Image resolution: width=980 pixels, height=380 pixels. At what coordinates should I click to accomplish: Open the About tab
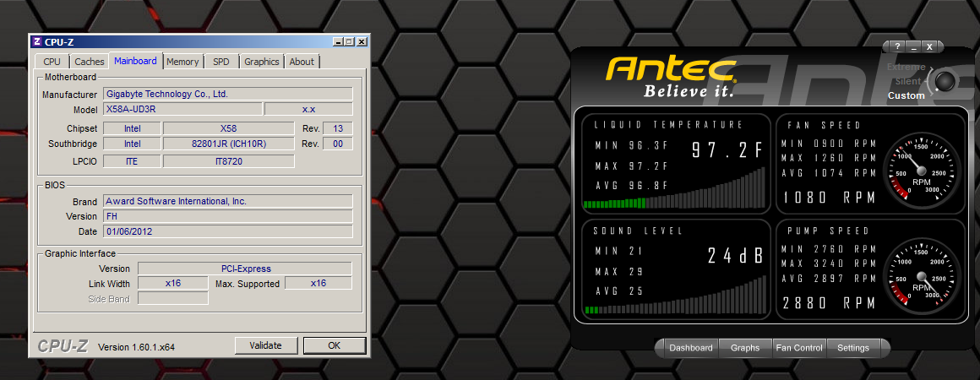(x=302, y=62)
